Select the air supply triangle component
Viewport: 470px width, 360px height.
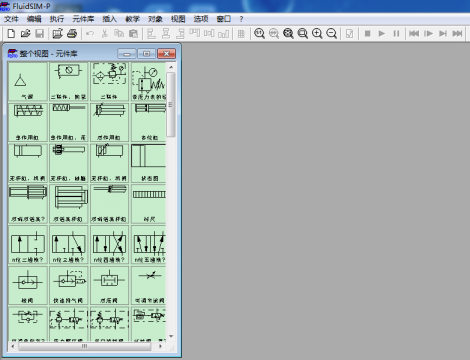click(x=28, y=81)
